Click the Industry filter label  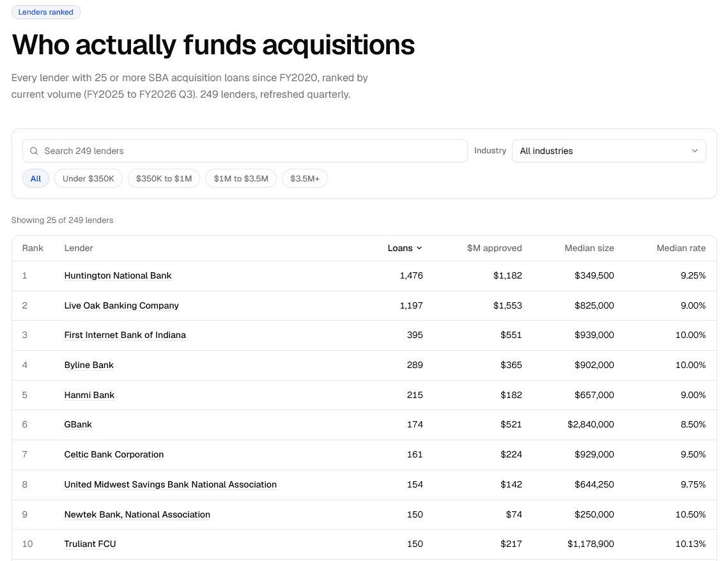pos(490,151)
